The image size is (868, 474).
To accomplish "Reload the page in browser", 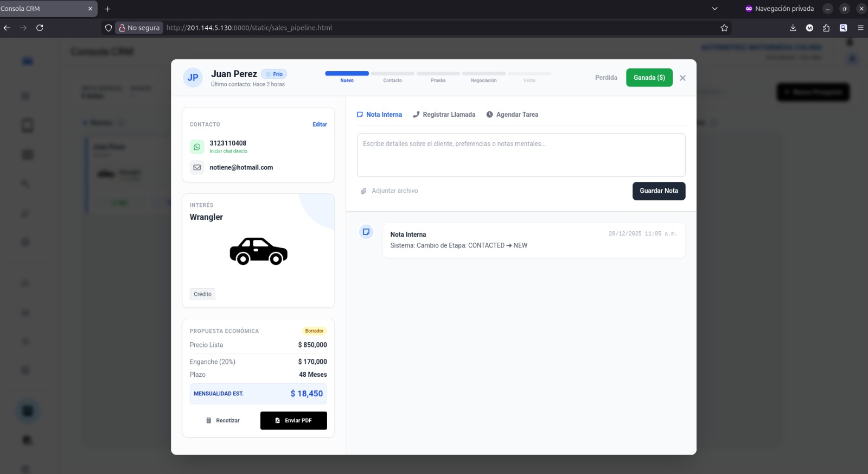I will pyautogui.click(x=40, y=28).
